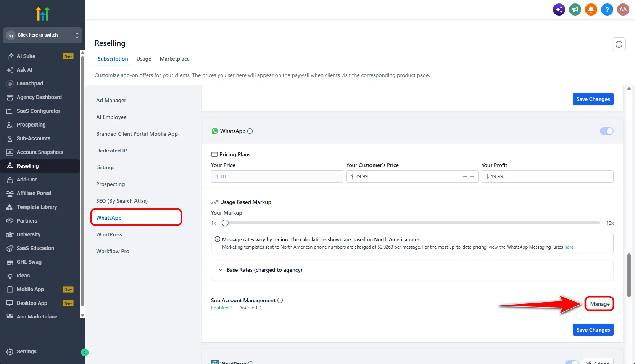Open Agency Dashboard in the sidebar
Viewport: 635px width, 364px height.
pos(40,97)
